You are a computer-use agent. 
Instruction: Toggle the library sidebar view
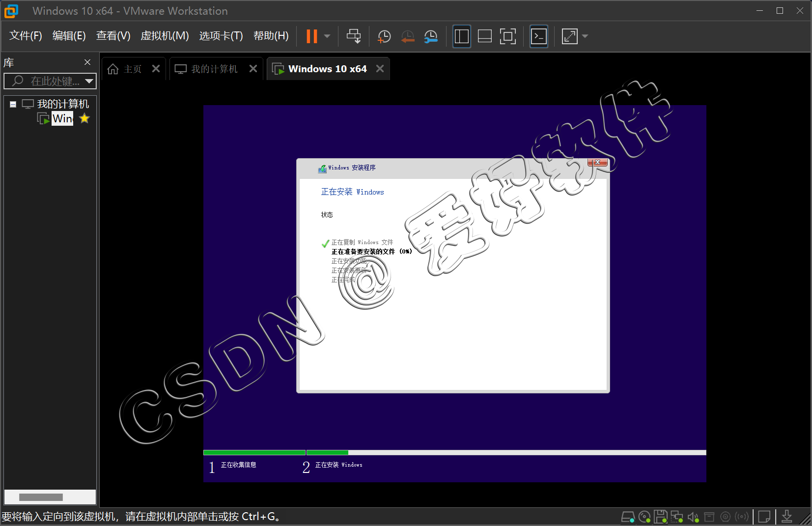coord(462,36)
